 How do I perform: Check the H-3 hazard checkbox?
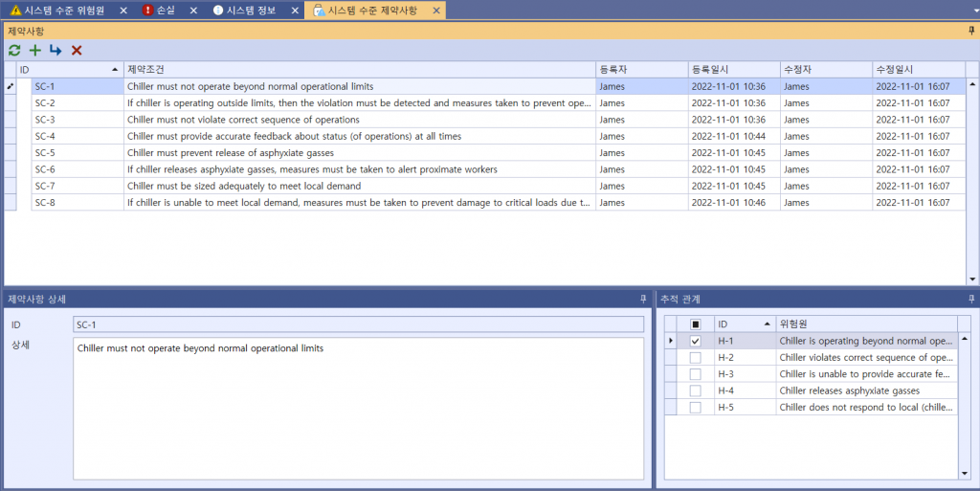tap(696, 374)
